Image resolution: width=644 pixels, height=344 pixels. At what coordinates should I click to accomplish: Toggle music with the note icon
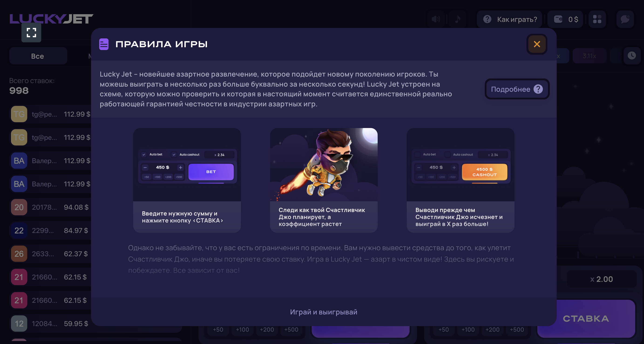pyautogui.click(x=458, y=19)
